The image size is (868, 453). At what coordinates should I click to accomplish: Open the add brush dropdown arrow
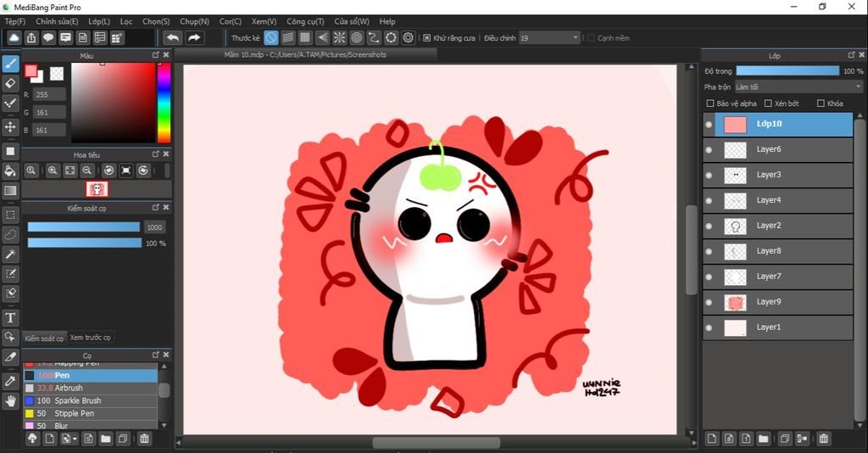75,439
